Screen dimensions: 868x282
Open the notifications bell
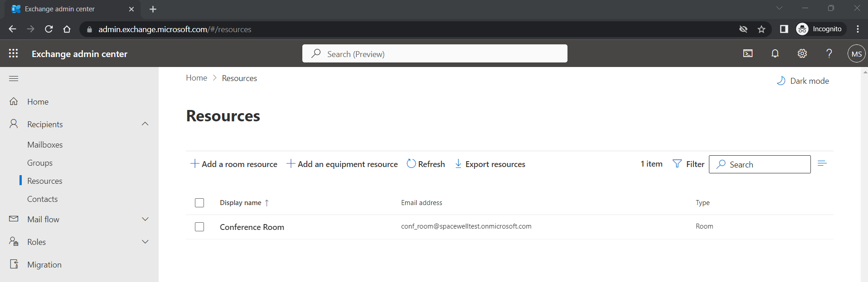point(775,53)
